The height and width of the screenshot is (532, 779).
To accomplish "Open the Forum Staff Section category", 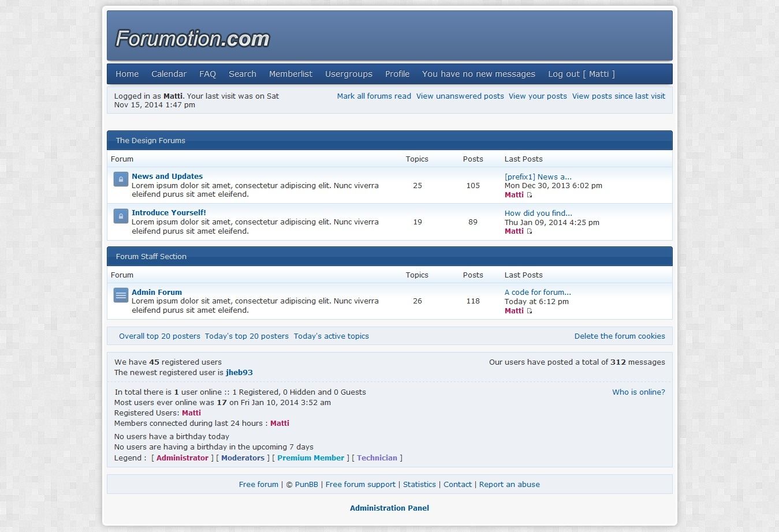I will [x=151, y=257].
